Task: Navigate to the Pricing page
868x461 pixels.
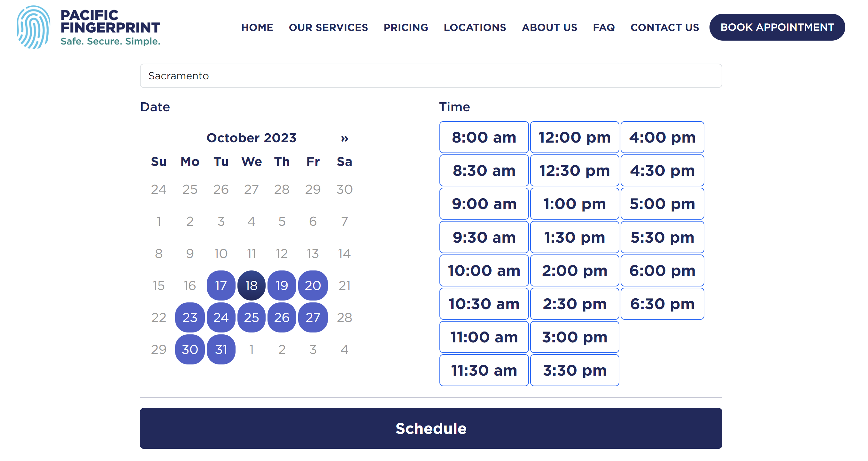Action: (x=406, y=27)
